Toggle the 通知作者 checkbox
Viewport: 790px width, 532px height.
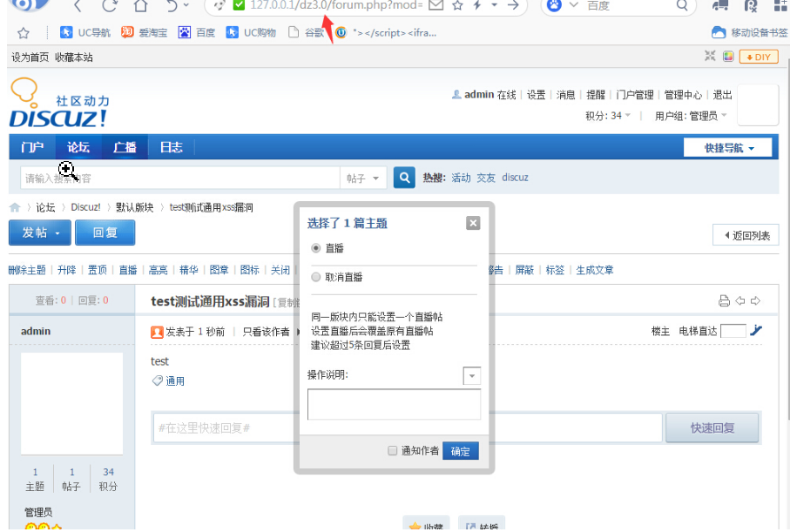click(393, 450)
